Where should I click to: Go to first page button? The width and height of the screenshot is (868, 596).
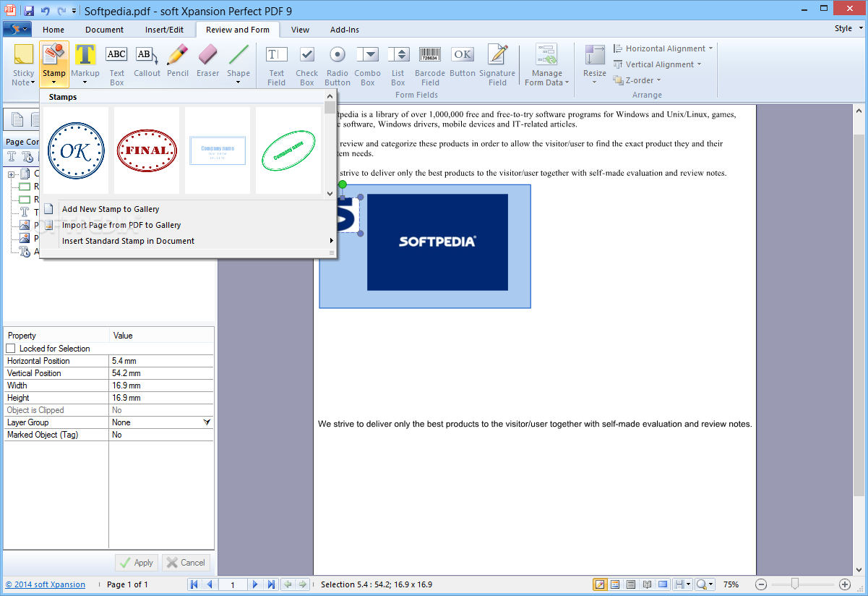click(194, 584)
